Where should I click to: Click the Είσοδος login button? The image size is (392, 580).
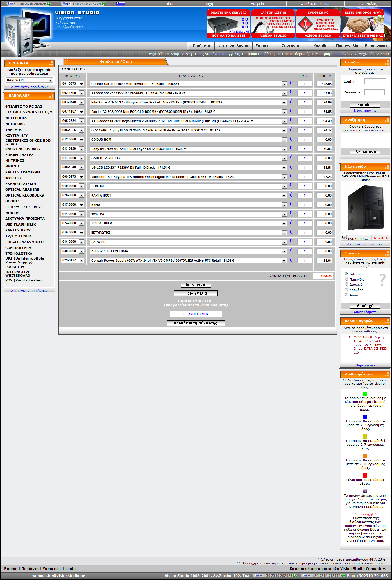click(x=365, y=105)
